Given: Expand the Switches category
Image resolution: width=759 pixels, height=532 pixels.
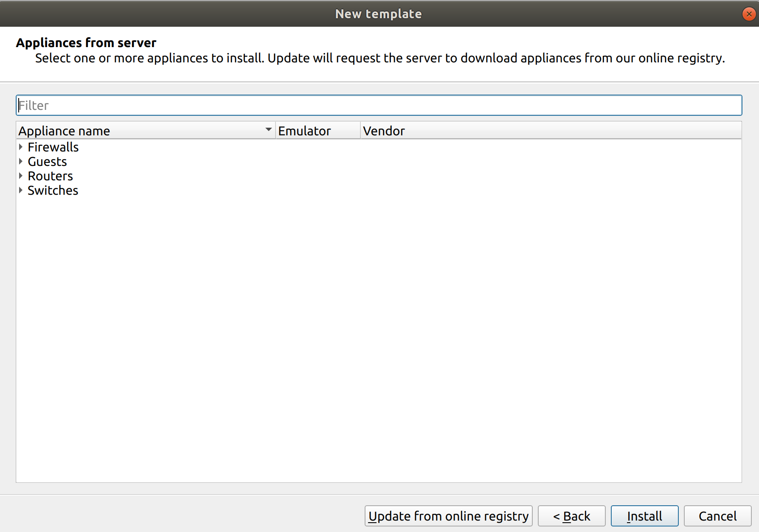Looking at the screenshot, I should point(21,190).
